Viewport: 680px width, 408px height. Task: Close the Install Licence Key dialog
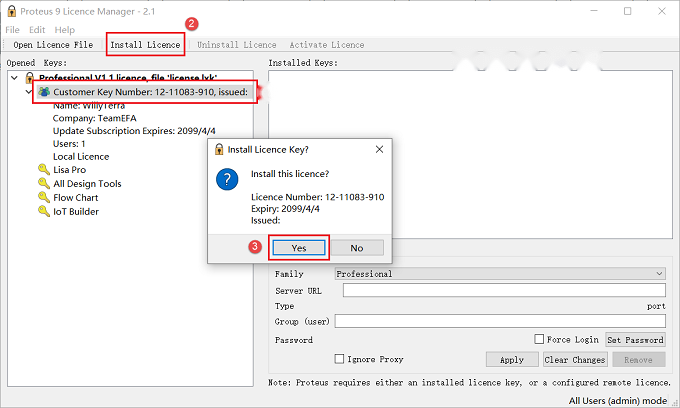pos(379,150)
